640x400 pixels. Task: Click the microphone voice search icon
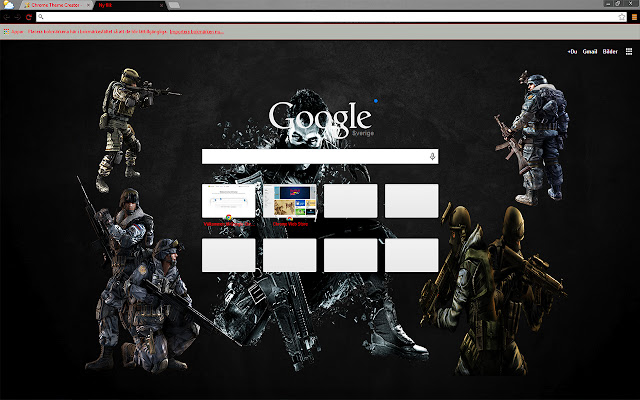tap(432, 156)
